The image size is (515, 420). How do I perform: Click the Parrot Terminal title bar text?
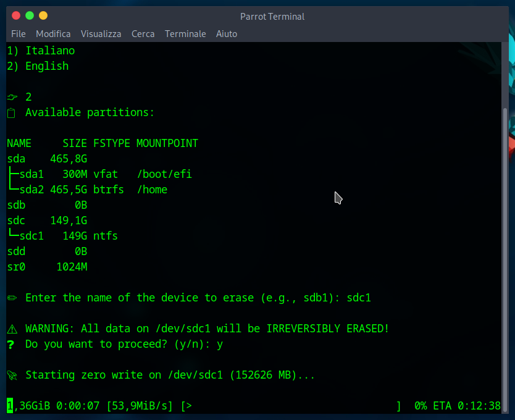click(x=272, y=17)
